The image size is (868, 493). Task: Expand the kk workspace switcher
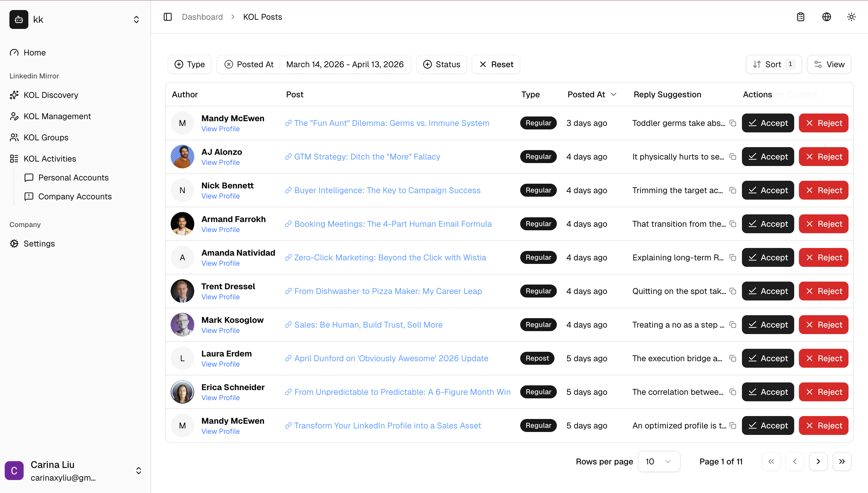pos(136,20)
